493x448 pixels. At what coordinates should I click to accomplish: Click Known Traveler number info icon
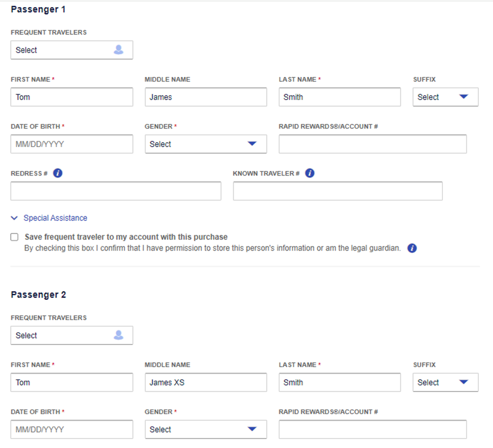pyautogui.click(x=310, y=173)
